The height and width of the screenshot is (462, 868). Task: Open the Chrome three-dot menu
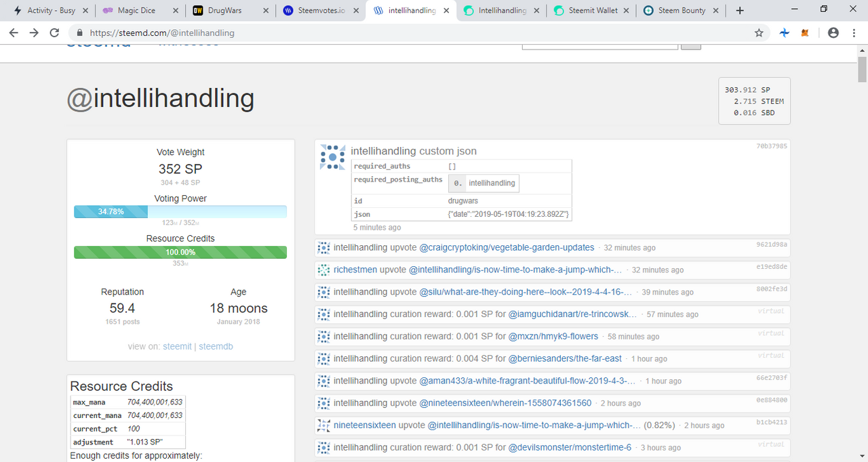tap(853, 33)
